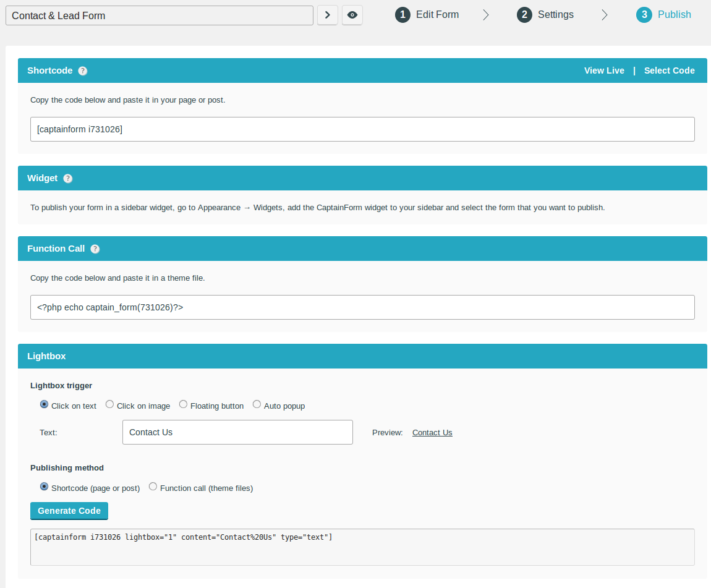Viewport: 711px width, 588px height.
Task: Click the eye preview icon
Action: 352,15
